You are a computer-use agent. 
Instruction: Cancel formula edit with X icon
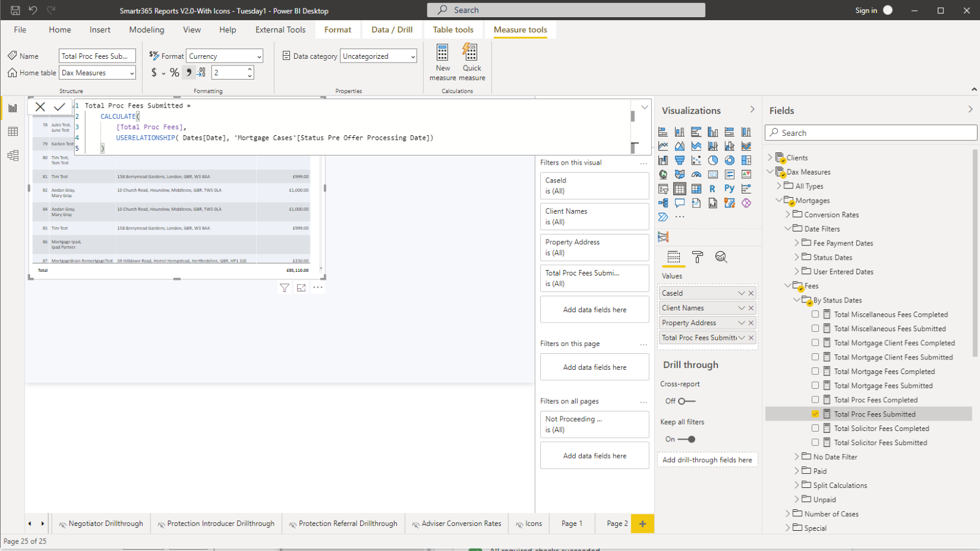click(x=40, y=107)
